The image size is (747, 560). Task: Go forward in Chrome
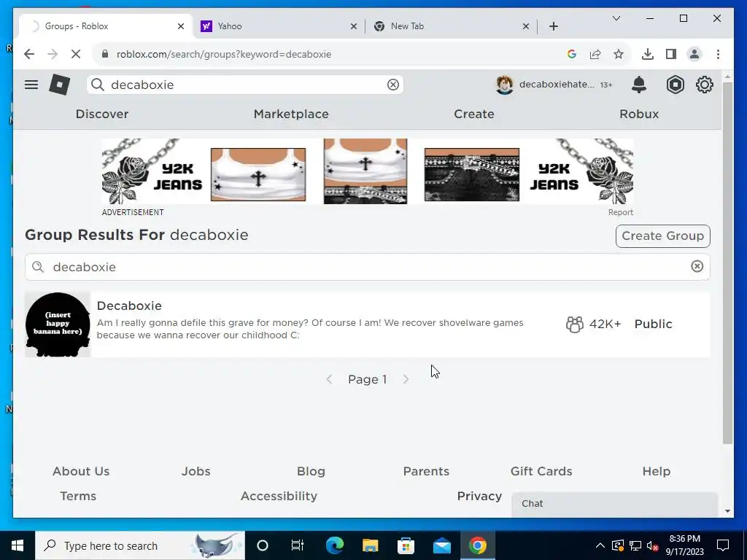click(x=53, y=54)
